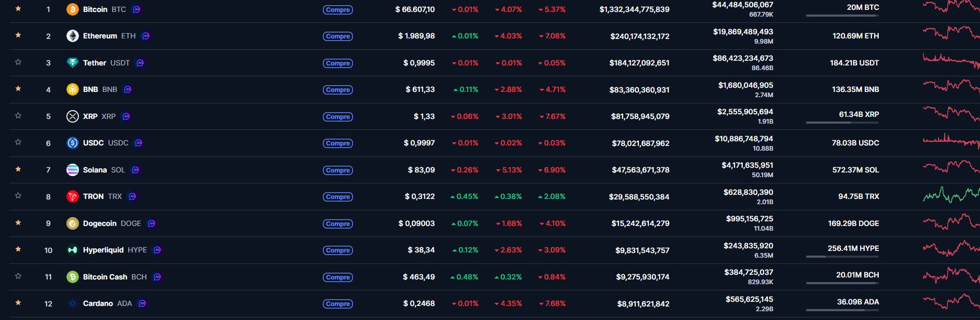Open the Cardano name link

point(98,303)
